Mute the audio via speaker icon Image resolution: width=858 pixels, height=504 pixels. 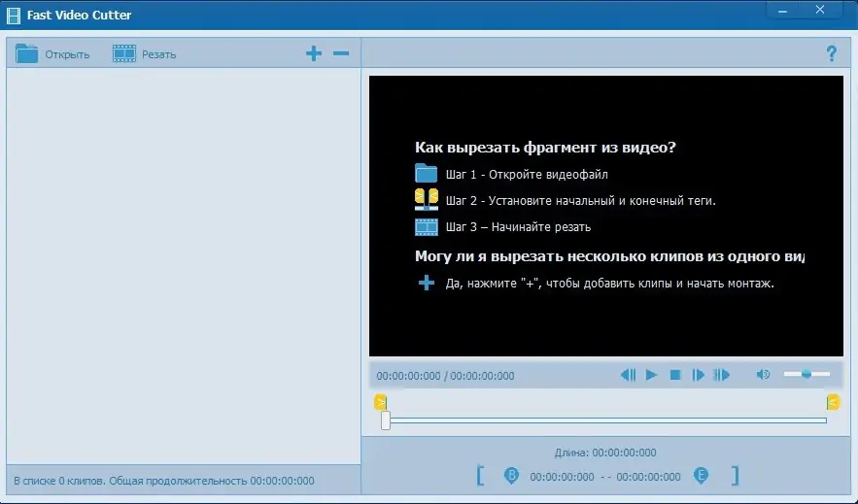click(x=763, y=375)
